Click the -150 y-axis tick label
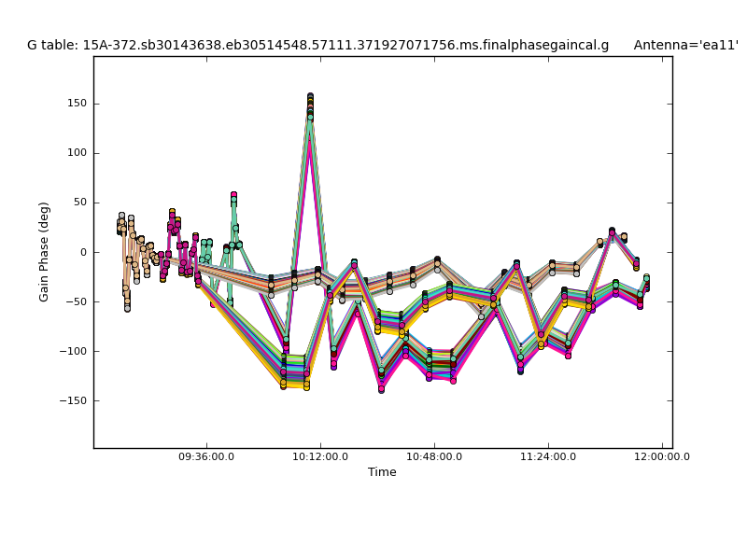Image resolution: width=747 pixels, height=560 pixels. (x=74, y=400)
